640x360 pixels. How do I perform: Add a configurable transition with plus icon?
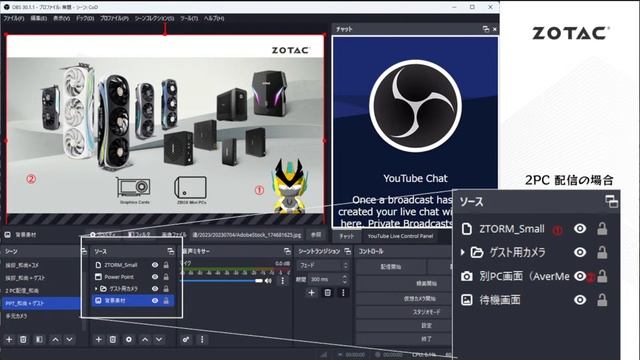click(x=311, y=293)
